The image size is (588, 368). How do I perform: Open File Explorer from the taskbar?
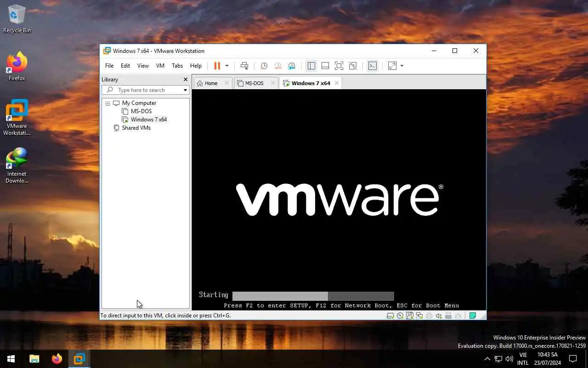[34, 359]
